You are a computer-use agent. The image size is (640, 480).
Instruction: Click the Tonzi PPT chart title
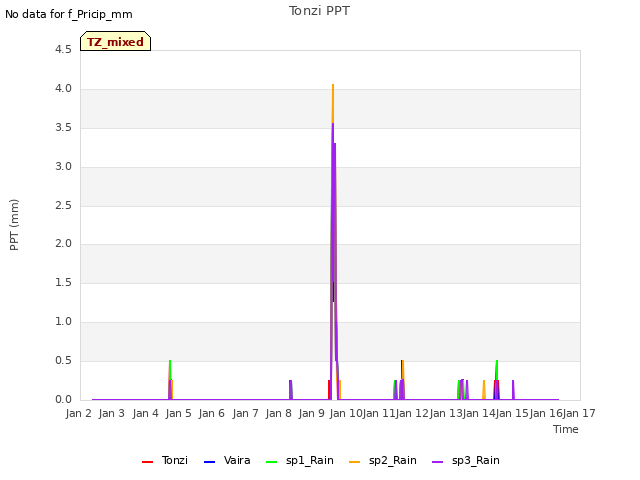click(319, 11)
